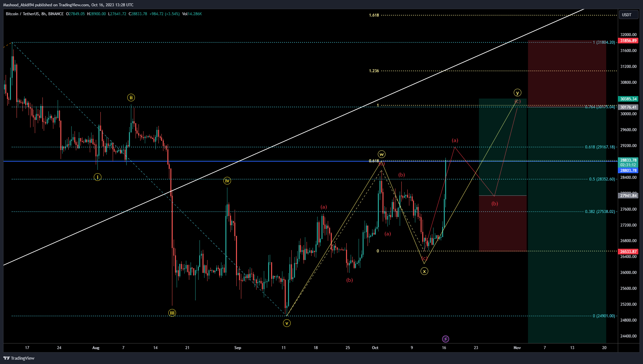
Task: Click the 24400.00 price axis label
Action: point(628,336)
